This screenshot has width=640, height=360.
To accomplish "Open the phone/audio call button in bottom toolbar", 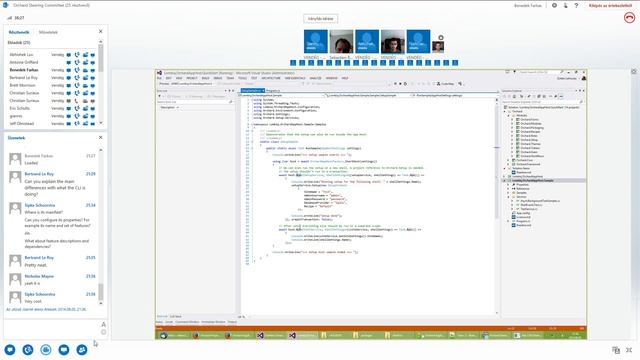I will pyautogui.click(x=28, y=350).
